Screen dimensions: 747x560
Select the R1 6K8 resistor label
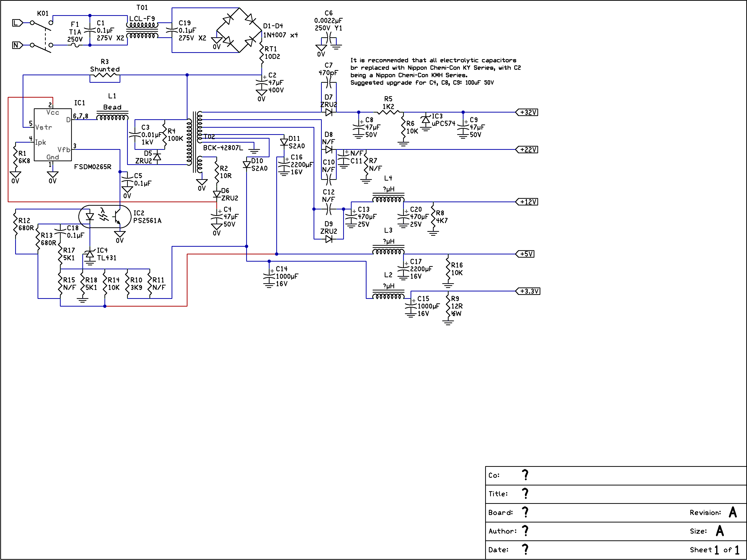[x=24, y=157]
